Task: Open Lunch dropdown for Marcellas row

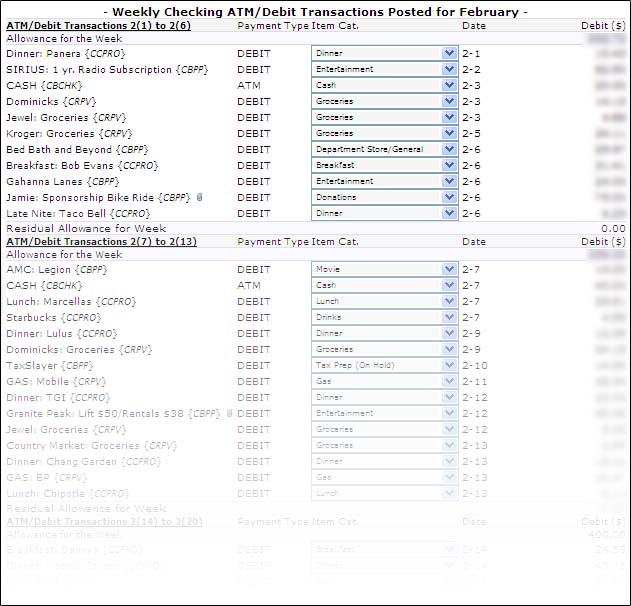Action: (384, 301)
